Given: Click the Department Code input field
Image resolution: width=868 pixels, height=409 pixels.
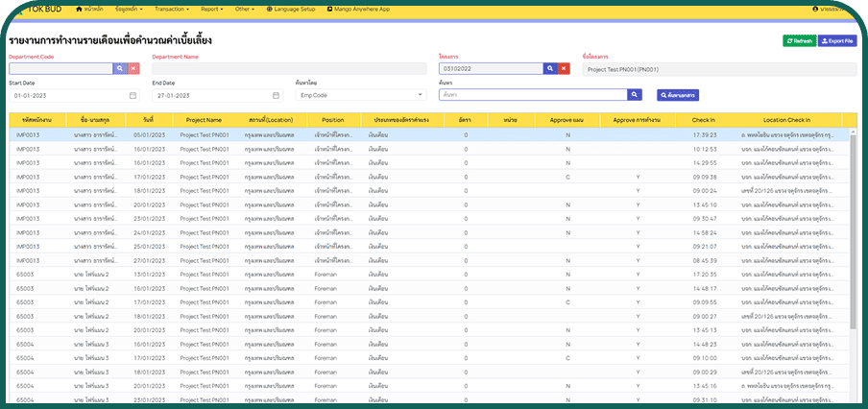Looking at the screenshot, I should point(60,69).
